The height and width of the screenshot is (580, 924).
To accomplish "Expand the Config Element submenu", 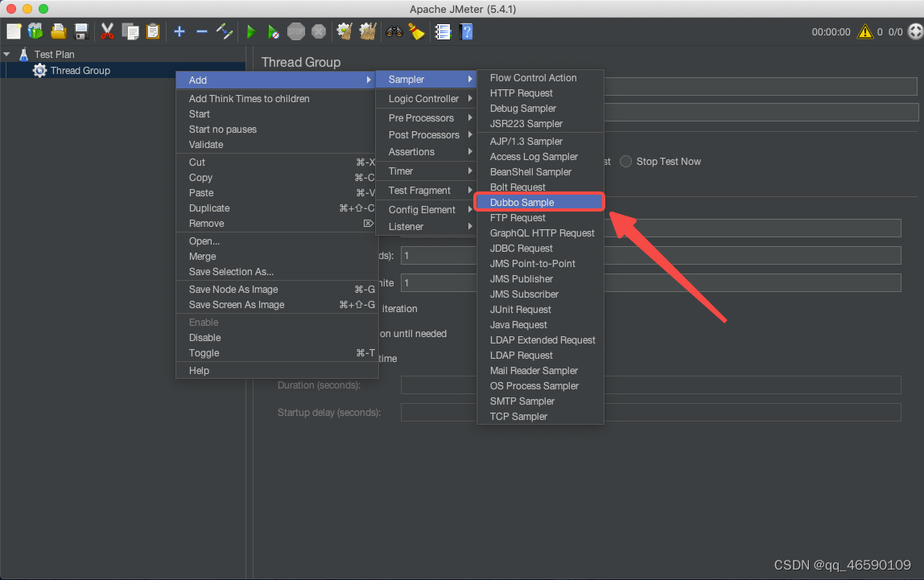I will click(427, 210).
